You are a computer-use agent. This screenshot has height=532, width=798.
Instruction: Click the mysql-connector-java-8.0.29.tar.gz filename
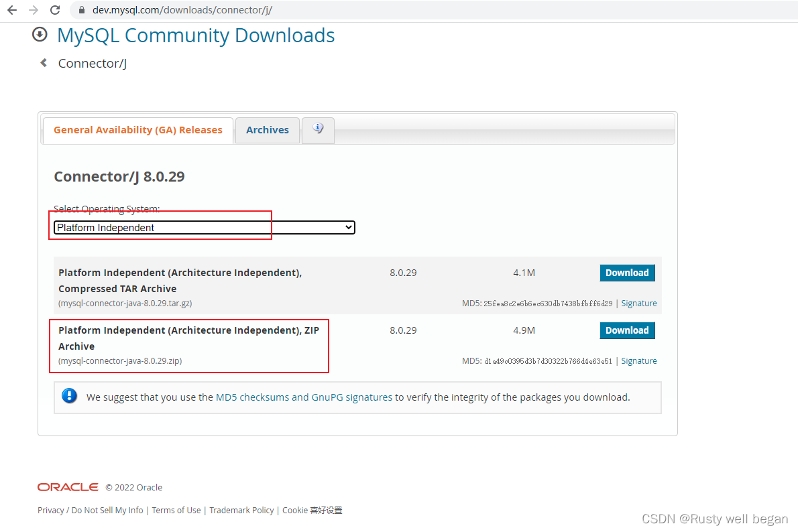pos(125,303)
